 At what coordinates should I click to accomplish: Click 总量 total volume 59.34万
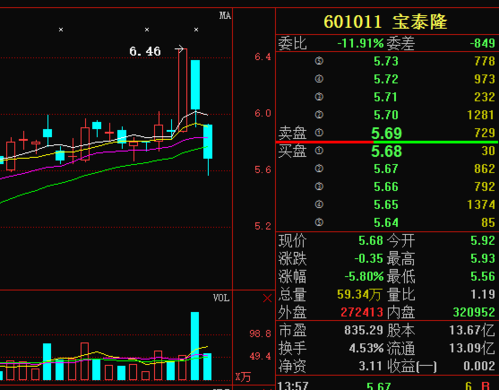click(x=359, y=295)
